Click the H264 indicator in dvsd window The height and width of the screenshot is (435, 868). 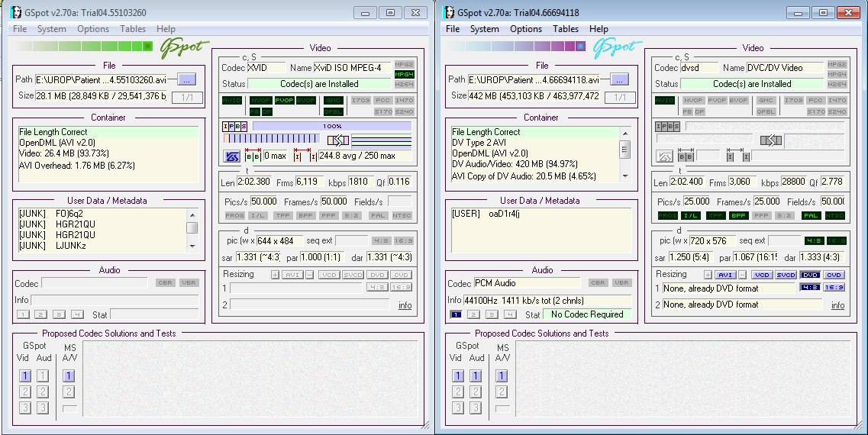coord(837,84)
